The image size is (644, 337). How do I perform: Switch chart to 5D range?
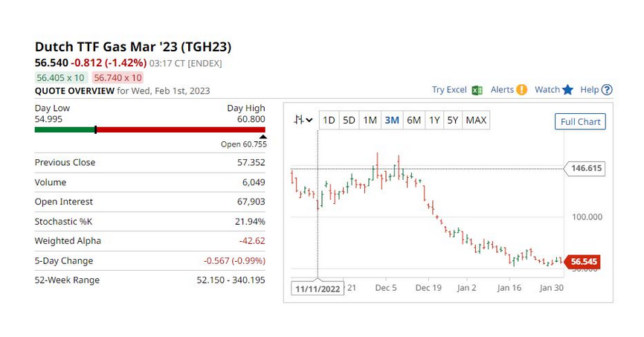(349, 120)
